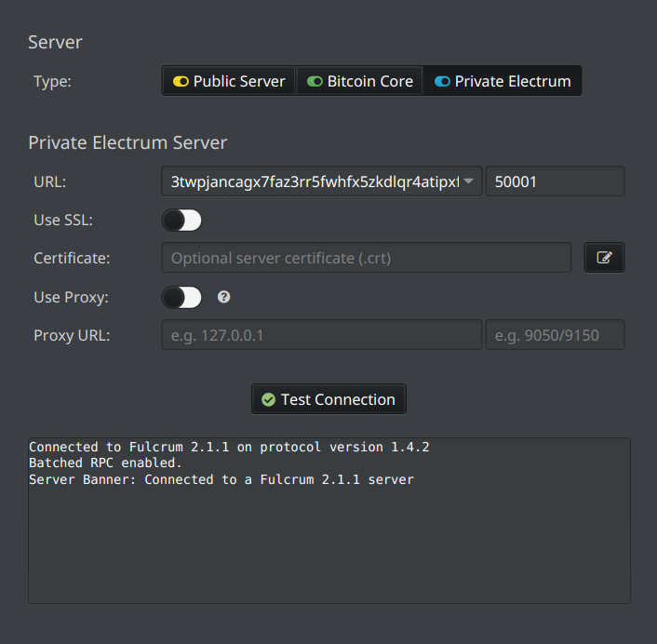Viewport: 657px width, 644px height.
Task: Select the Public Server type
Action: [x=229, y=81]
